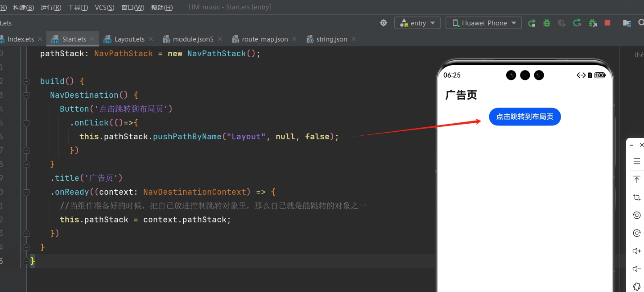644x292 pixels.
Task: Stop the running app with red square
Action: point(607,23)
